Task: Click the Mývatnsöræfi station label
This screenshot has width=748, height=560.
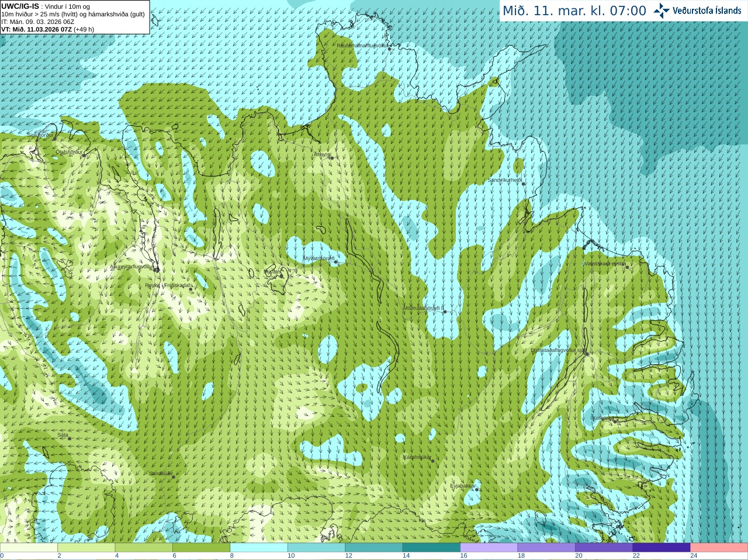Action: pyautogui.click(x=318, y=258)
